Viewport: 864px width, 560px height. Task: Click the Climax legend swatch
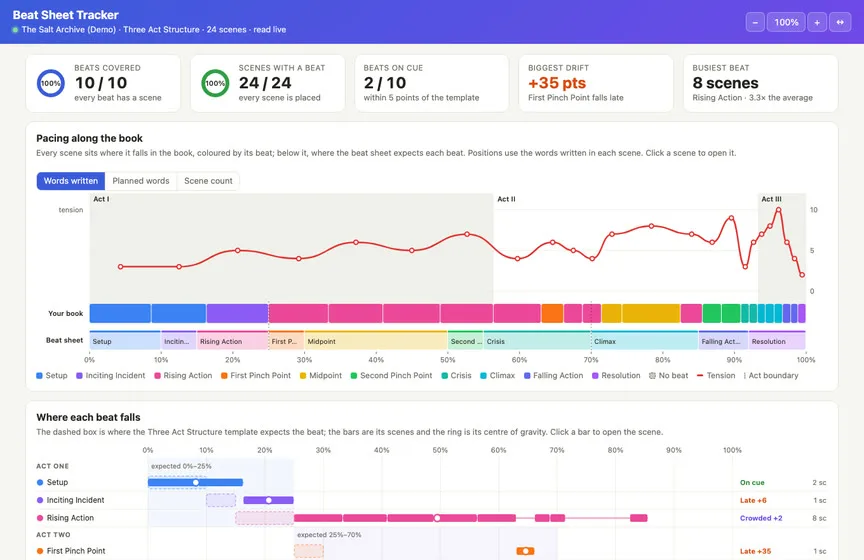coord(483,375)
